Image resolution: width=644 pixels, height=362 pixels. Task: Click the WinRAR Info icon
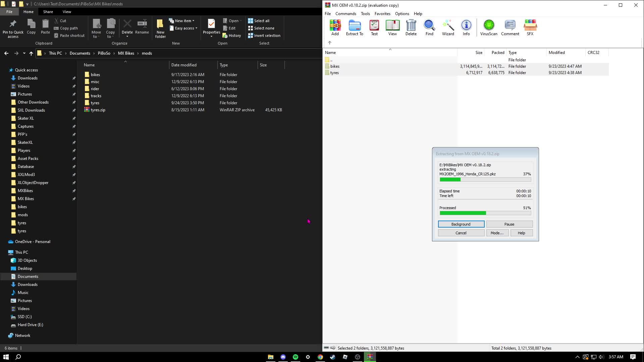click(466, 27)
